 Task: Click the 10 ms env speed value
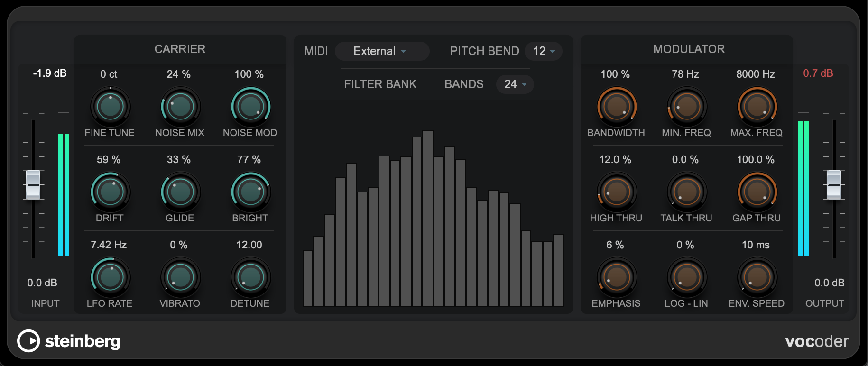[756, 245]
